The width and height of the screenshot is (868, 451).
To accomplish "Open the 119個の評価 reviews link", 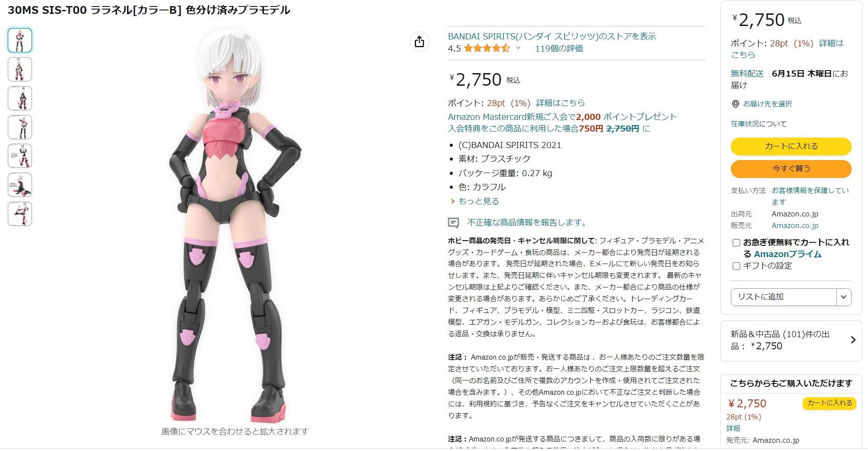I will (x=559, y=48).
